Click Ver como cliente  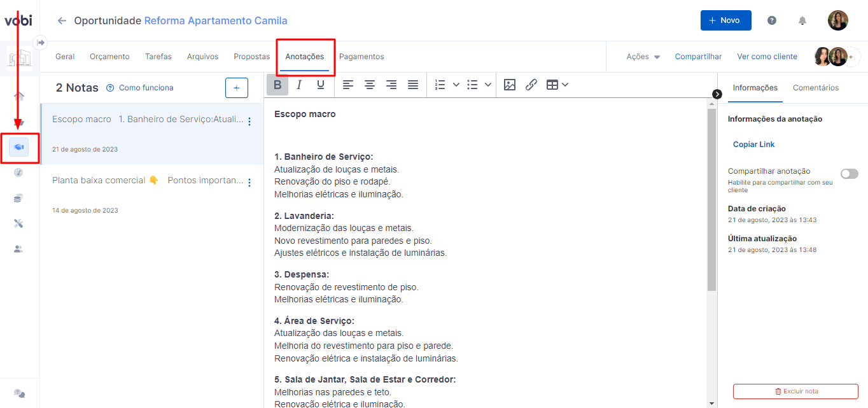click(767, 57)
